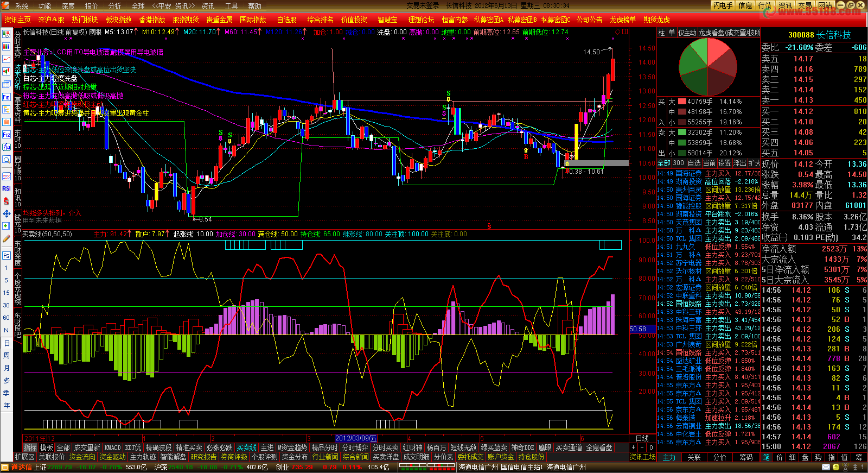Open the 报价 menu
Screen dimensions: 868x473
pos(92,6)
